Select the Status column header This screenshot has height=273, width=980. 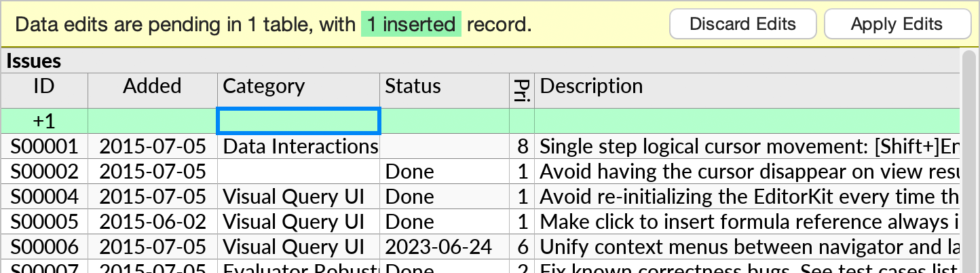coord(445,90)
